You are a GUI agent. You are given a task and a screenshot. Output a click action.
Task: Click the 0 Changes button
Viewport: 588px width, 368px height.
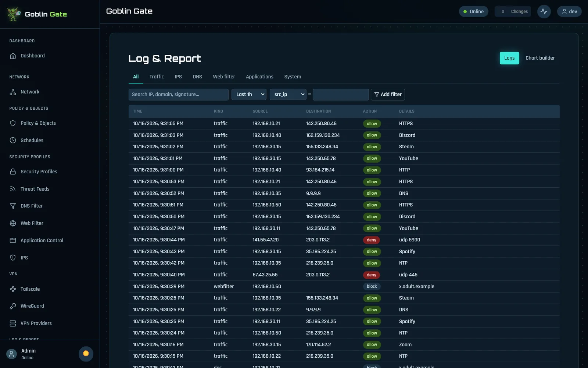coord(513,11)
